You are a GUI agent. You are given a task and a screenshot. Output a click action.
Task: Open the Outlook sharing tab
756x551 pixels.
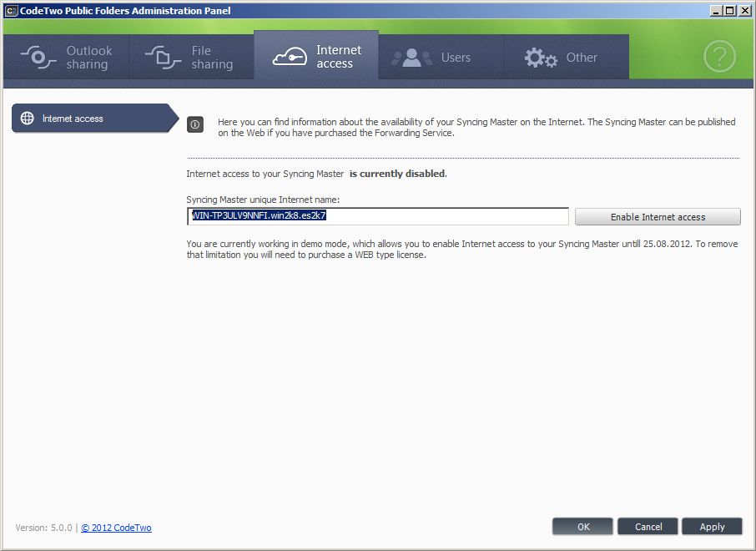coord(66,57)
